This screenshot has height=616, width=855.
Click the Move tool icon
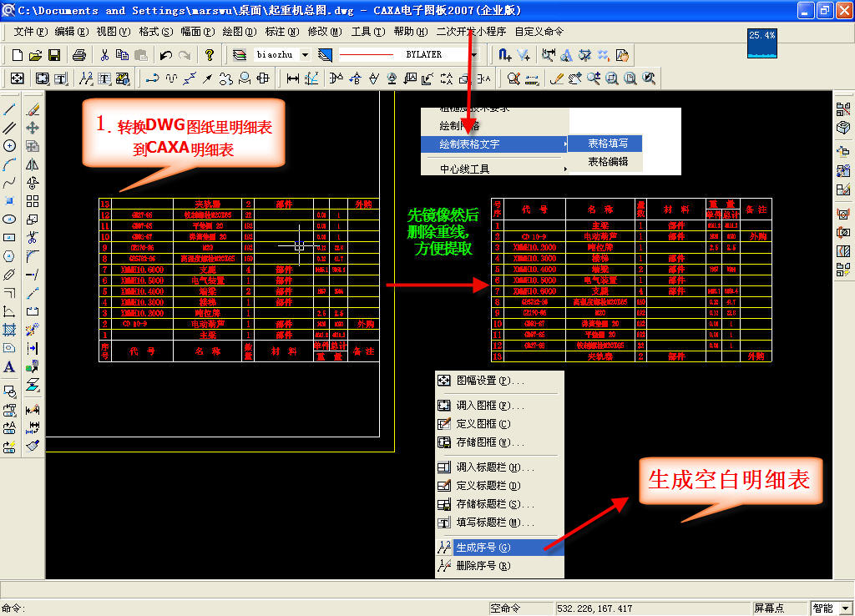pos(33,128)
